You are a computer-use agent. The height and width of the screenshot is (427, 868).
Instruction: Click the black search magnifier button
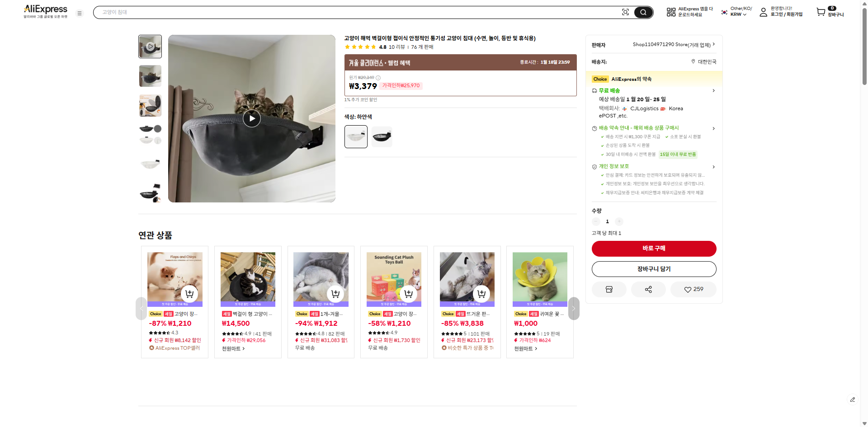click(643, 12)
